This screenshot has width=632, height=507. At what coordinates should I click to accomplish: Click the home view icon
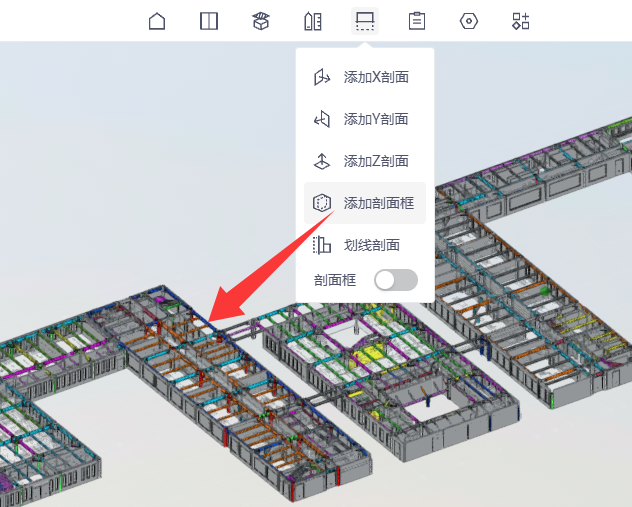[157, 21]
